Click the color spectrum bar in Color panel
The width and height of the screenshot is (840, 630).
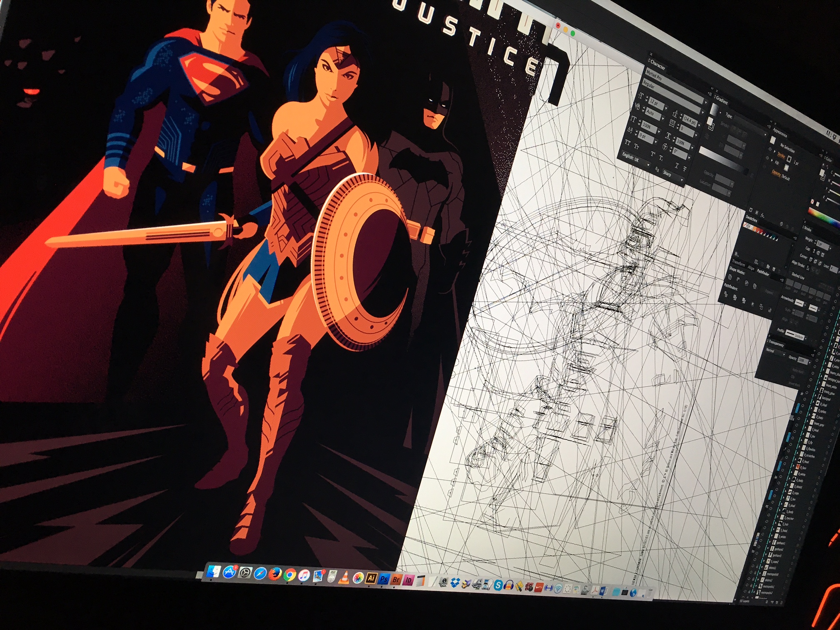coord(824,219)
